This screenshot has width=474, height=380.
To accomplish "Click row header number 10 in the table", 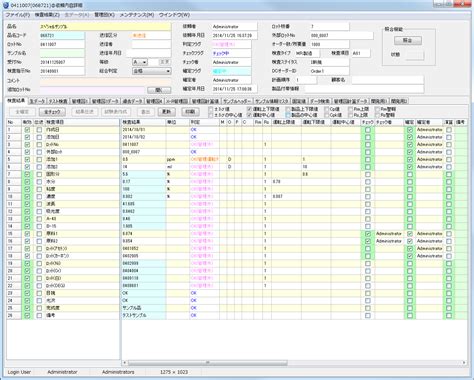I will tap(14, 197).
